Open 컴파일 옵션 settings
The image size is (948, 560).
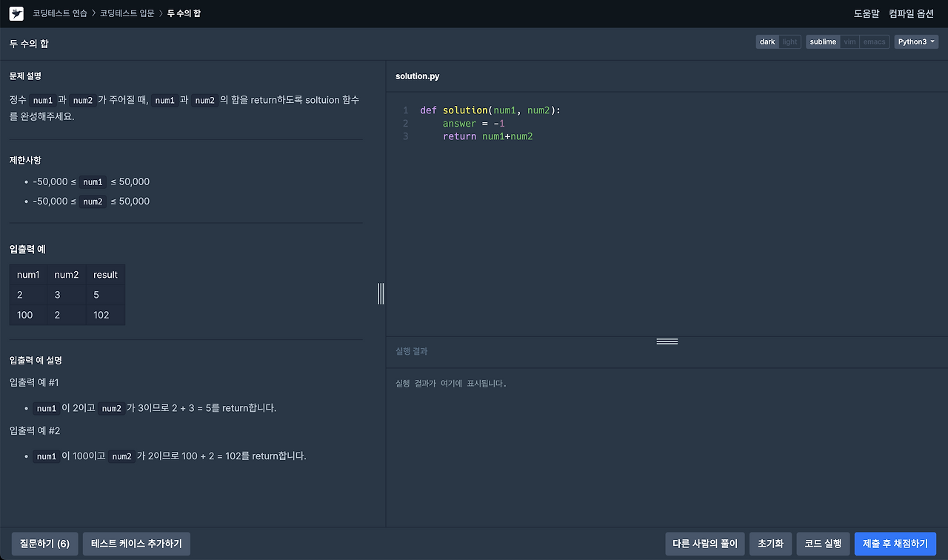coord(910,13)
